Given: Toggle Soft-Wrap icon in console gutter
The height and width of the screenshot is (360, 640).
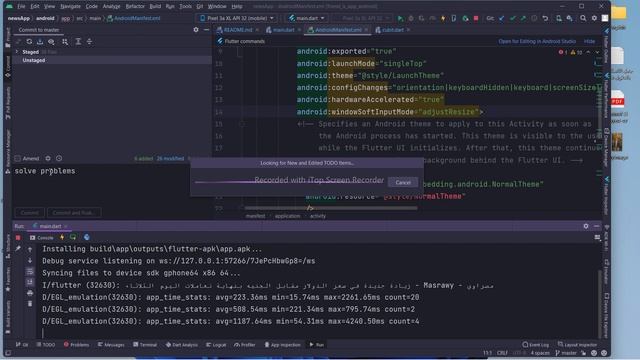Looking at the screenshot, I should click(30, 271).
